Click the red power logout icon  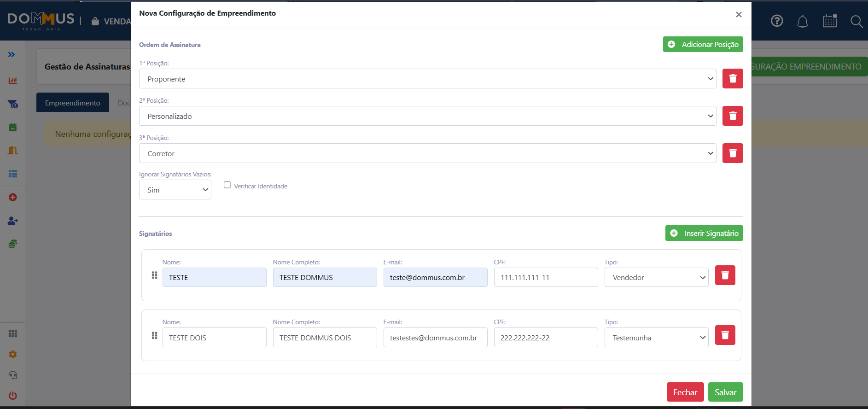13,396
